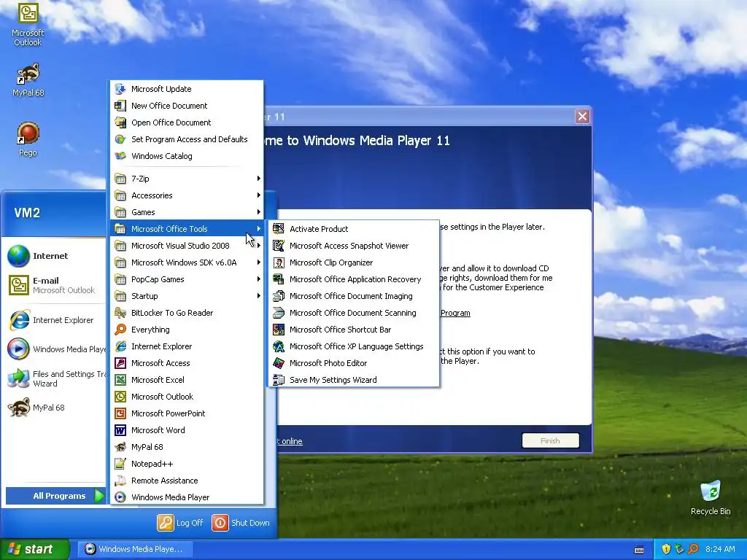Image resolution: width=747 pixels, height=560 pixels.
Task: Open Internet Explorer in Start menu left pane
Action: point(54,321)
